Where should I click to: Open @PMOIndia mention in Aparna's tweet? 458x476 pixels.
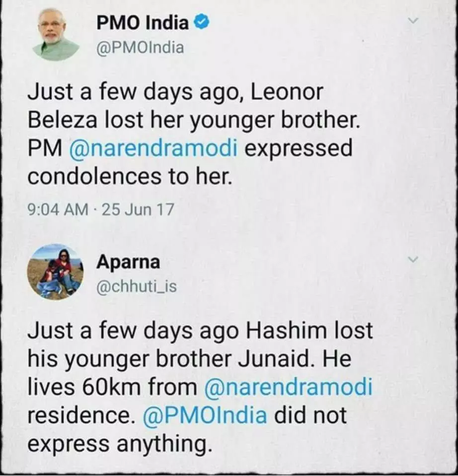(204, 415)
